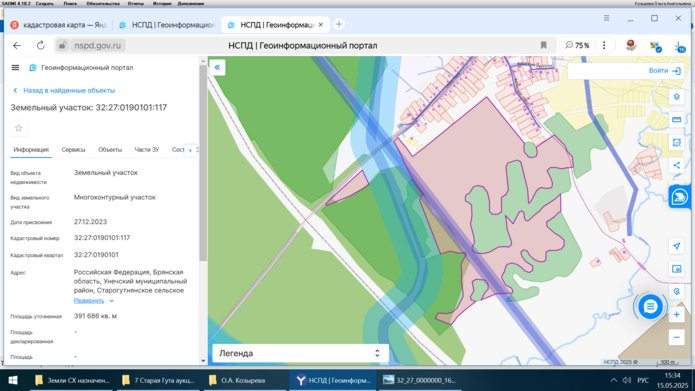Image resolution: width=695 pixels, height=391 pixels.
Task: Activate the area selection search tool
Action: click(676, 143)
